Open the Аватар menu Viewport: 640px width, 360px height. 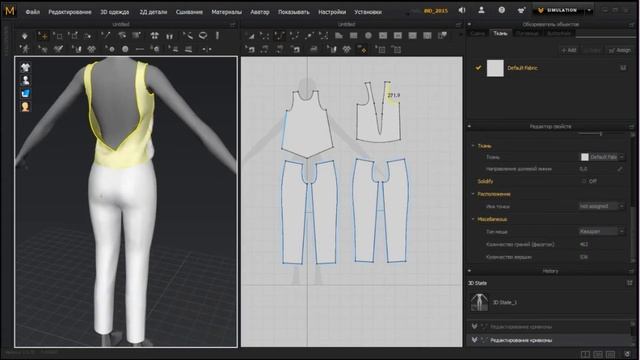click(x=260, y=12)
